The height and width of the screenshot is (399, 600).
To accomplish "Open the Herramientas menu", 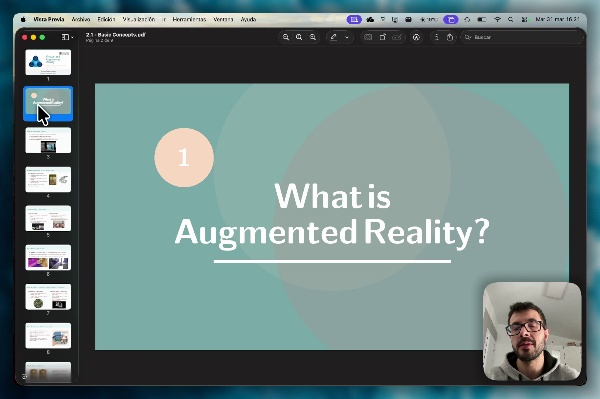I will pyautogui.click(x=189, y=19).
